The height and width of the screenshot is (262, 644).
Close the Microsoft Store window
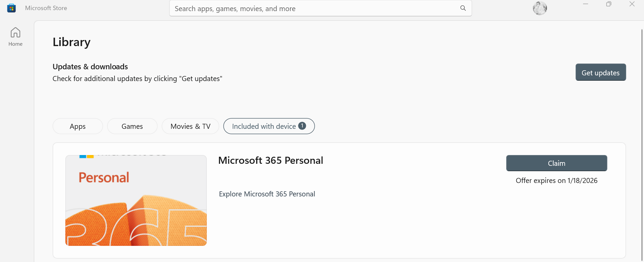[x=632, y=4]
